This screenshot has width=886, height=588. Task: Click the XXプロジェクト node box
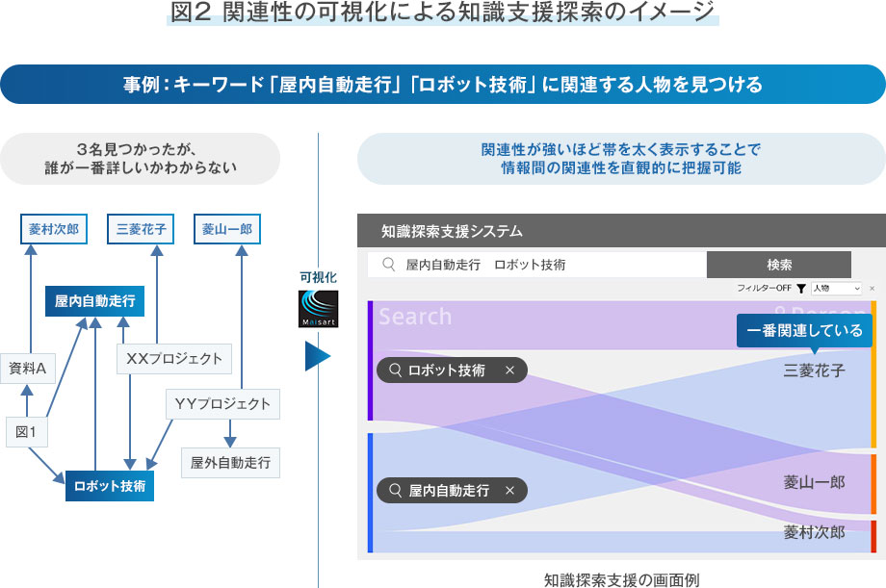(174, 359)
